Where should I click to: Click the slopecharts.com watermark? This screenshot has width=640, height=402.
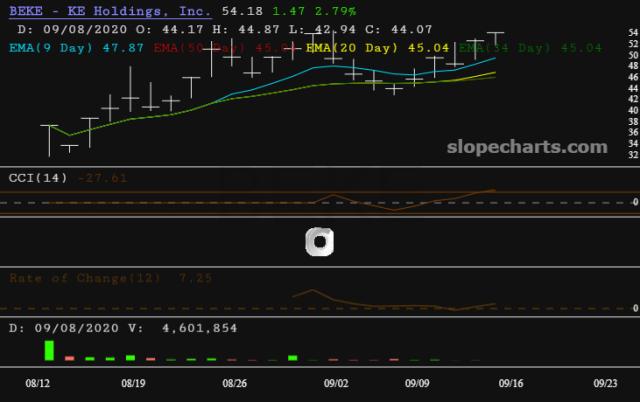(x=527, y=147)
